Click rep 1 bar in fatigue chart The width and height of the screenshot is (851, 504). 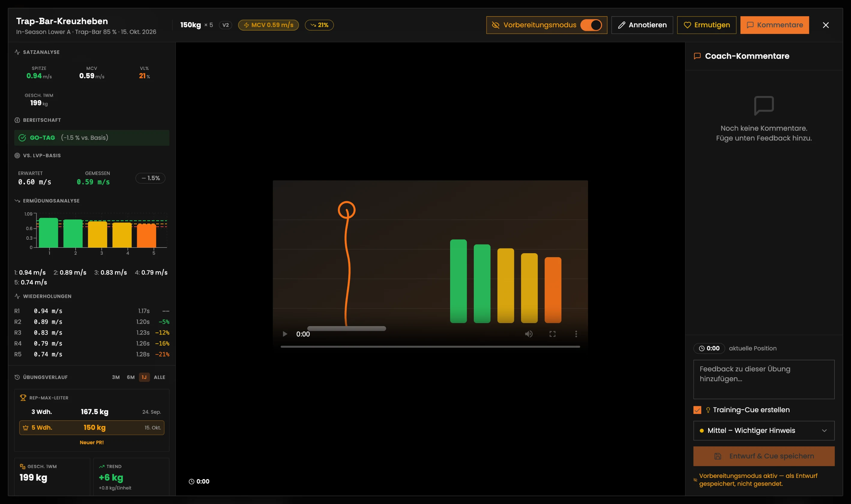[x=49, y=232]
